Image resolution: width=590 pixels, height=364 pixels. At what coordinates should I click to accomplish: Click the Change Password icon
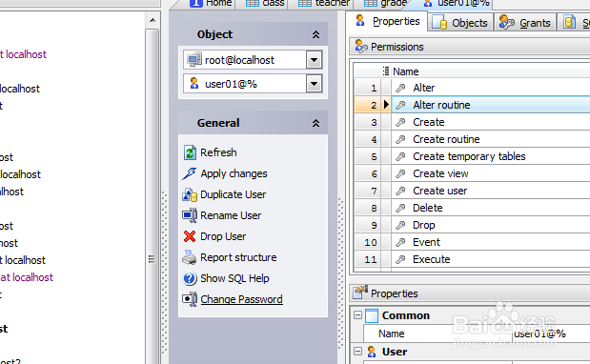190,299
